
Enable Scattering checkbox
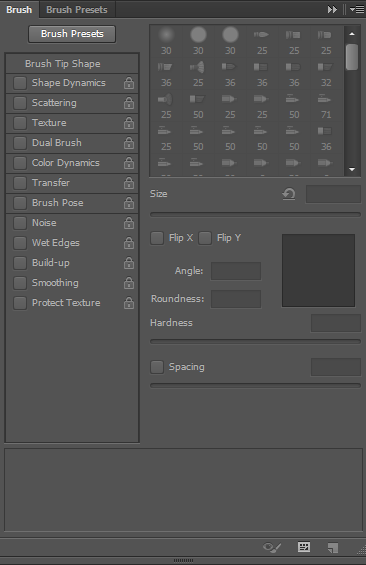[20, 103]
